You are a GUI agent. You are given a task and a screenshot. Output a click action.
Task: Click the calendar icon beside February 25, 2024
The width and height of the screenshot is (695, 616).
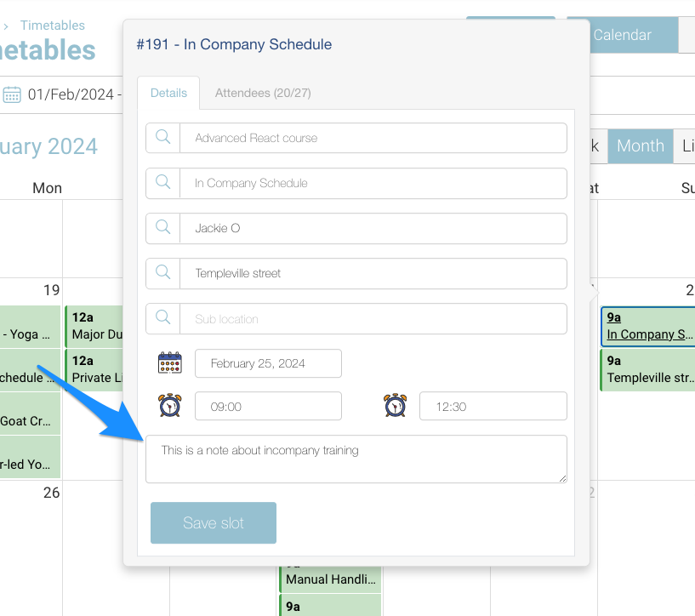[x=170, y=363]
